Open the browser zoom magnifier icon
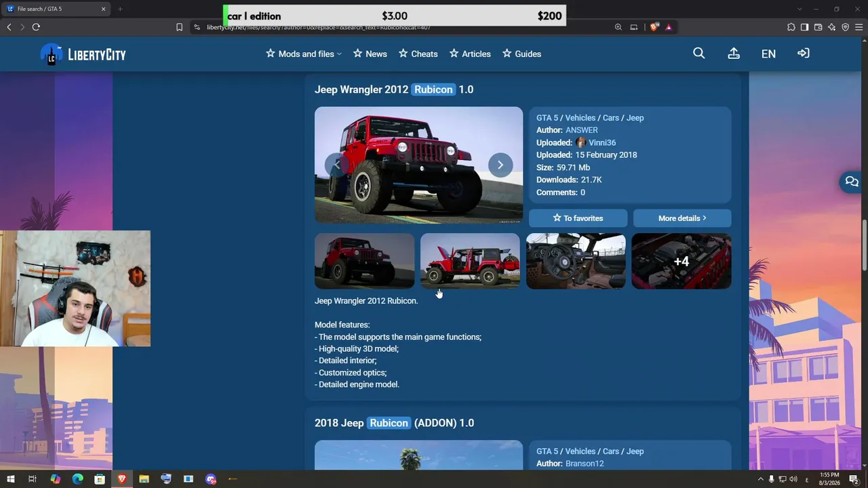The width and height of the screenshot is (868, 488). (618, 27)
